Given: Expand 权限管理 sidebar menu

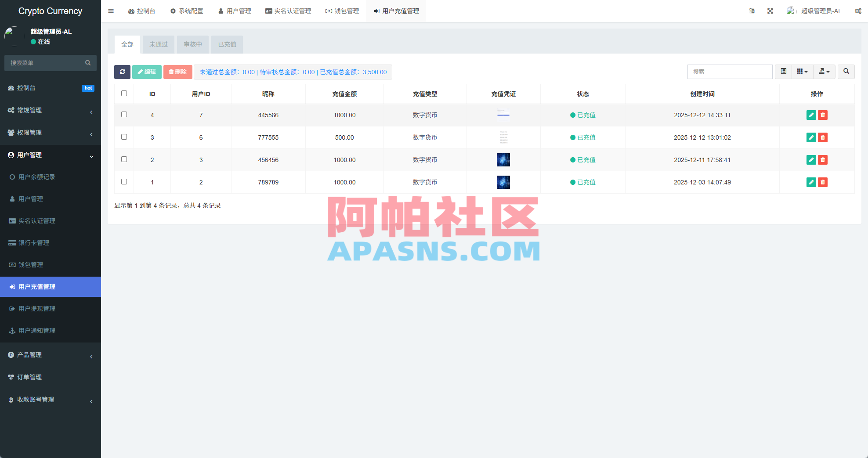Looking at the screenshot, I should point(51,133).
